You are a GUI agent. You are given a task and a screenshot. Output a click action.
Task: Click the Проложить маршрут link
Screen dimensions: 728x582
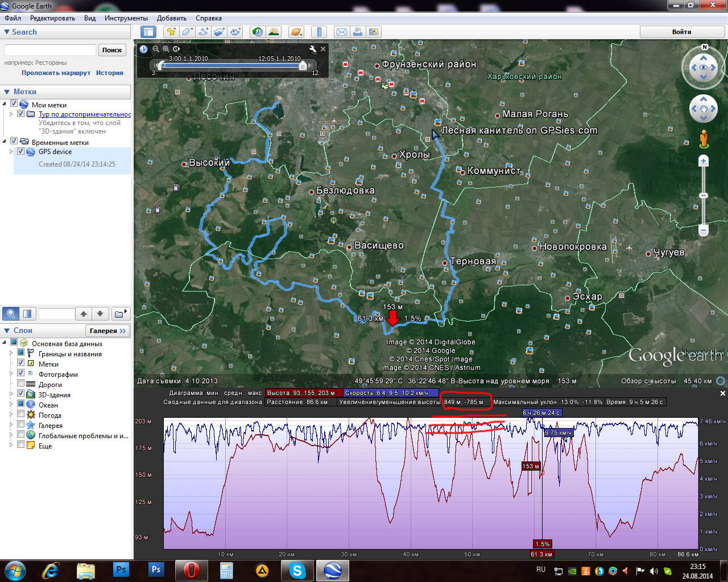coord(56,73)
